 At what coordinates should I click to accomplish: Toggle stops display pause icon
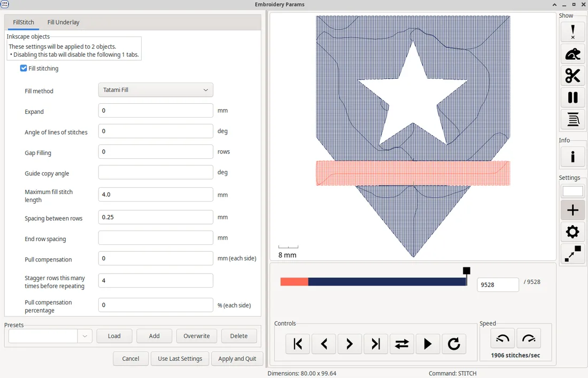[x=572, y=97]
